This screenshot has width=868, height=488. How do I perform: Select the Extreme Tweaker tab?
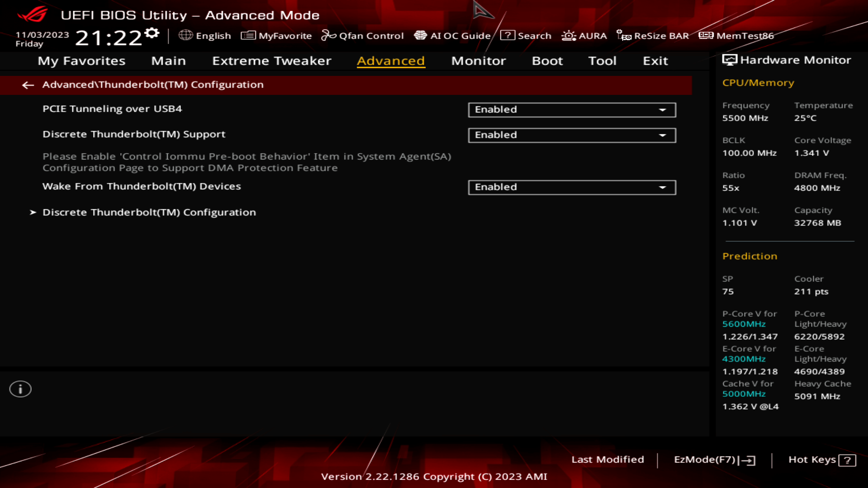tap(271, 60)
